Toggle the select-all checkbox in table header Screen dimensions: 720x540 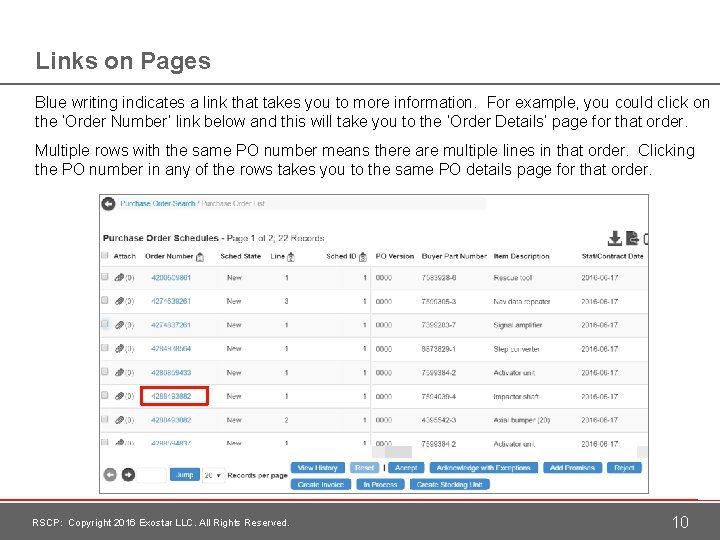click(105, 255)
